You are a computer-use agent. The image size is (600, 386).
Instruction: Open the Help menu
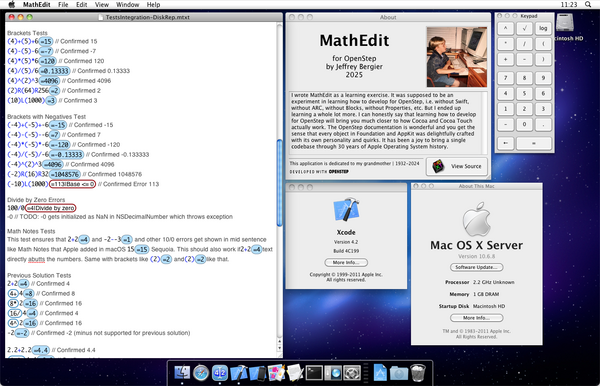click(x=153, y=5)
